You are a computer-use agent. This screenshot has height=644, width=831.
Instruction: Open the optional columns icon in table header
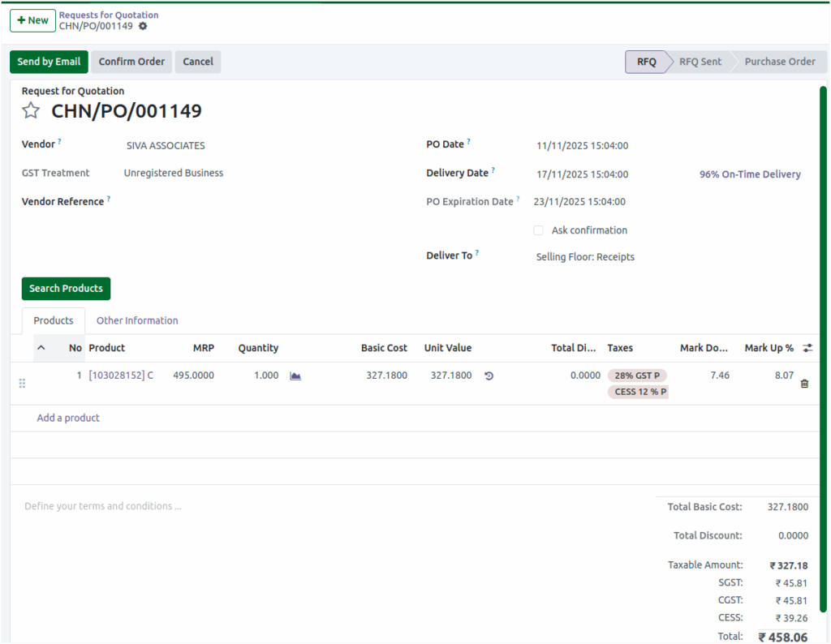807,347
